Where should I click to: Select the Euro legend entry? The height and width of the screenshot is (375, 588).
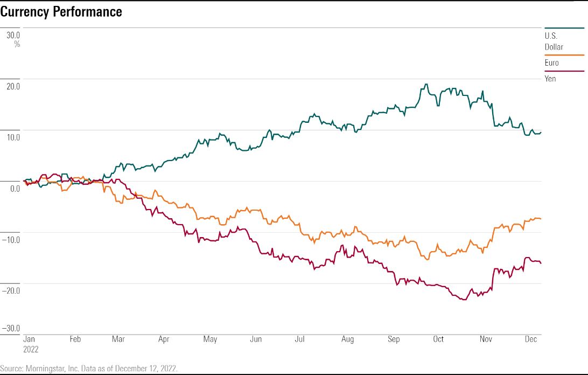click(x=551, y=63)
